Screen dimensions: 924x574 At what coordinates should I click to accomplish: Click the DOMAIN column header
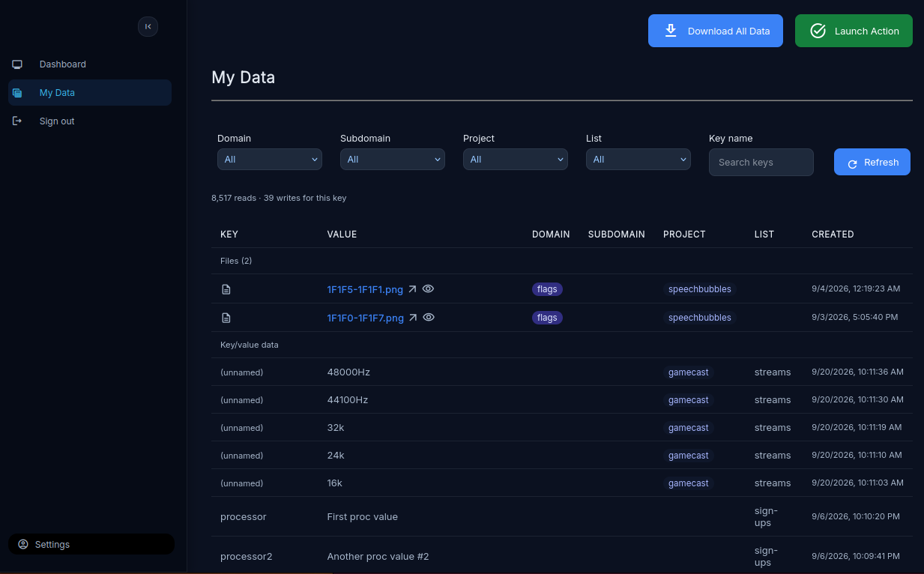coord(551,235)
